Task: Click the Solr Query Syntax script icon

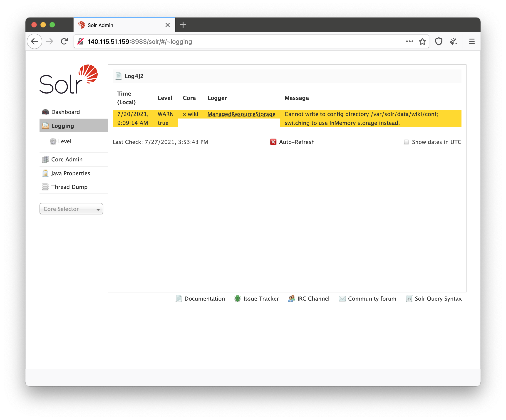Action: (x=409, y=298)
